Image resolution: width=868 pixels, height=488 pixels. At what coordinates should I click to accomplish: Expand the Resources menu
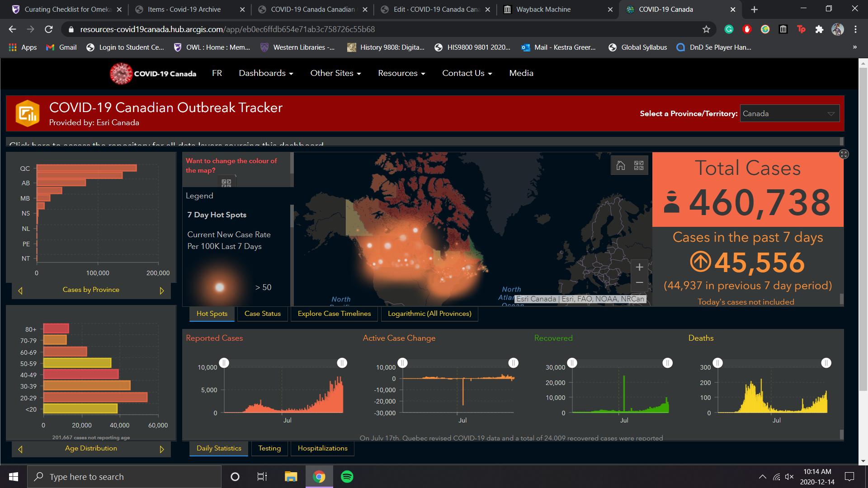(x=401, y=73)
